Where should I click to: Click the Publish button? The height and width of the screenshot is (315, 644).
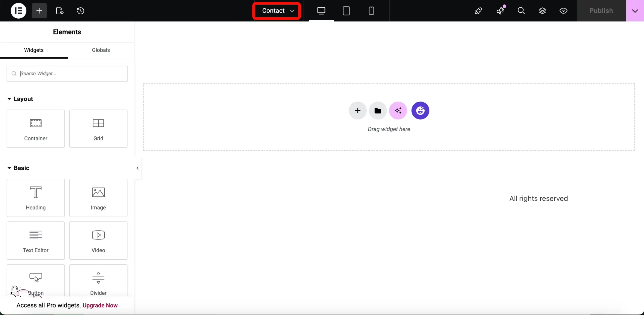601,11
